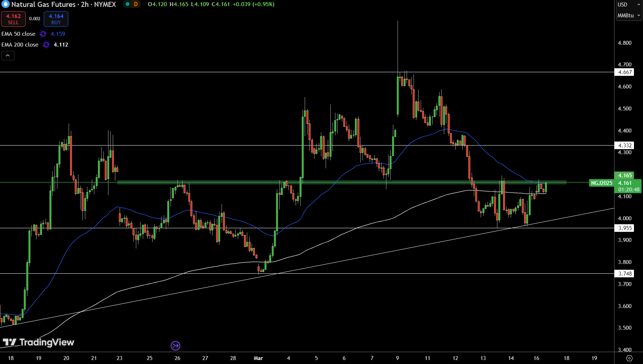Click the 3.500 price scale label
This screenshot has height=364, width=643.
(x=625, y=328)
